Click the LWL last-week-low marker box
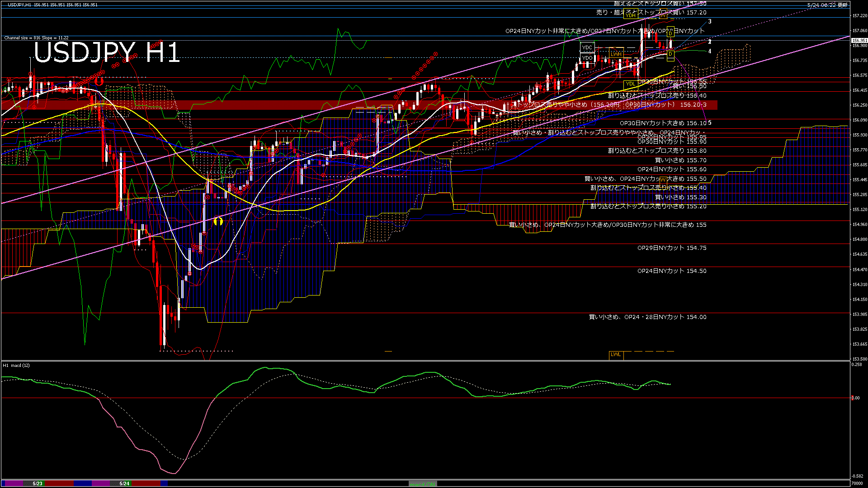The height and width of the screenshot is (488, 868). [x=616, y=354]
